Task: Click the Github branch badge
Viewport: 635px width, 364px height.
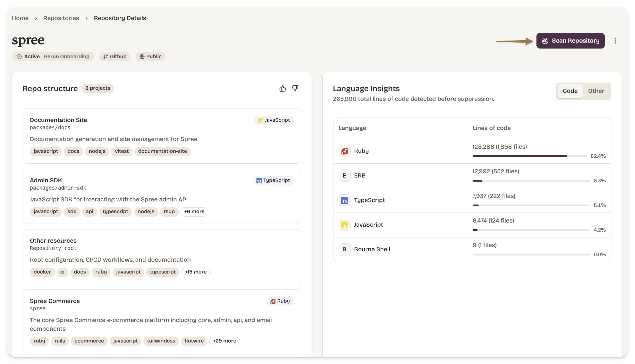Action: point(115,57)
